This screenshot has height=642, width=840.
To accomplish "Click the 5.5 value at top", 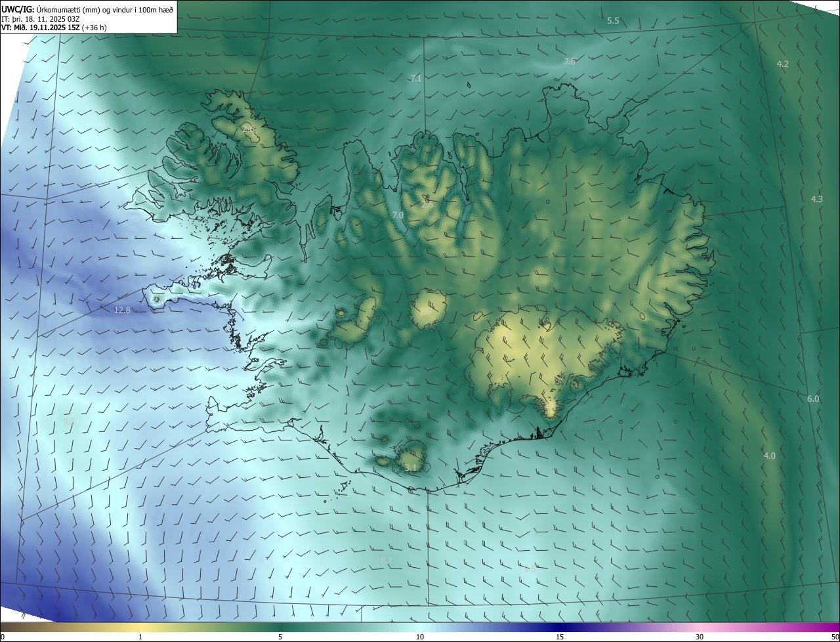I will coord(613,20).
